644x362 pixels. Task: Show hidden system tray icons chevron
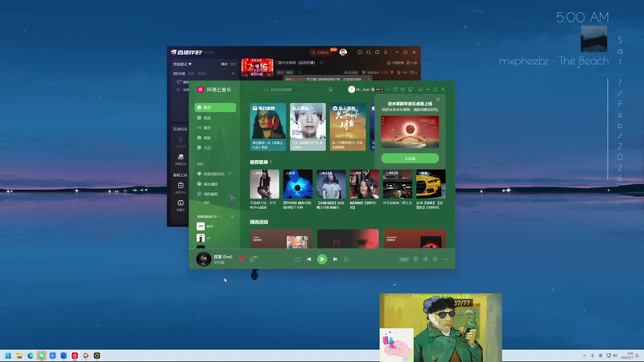tap(584, 356)
